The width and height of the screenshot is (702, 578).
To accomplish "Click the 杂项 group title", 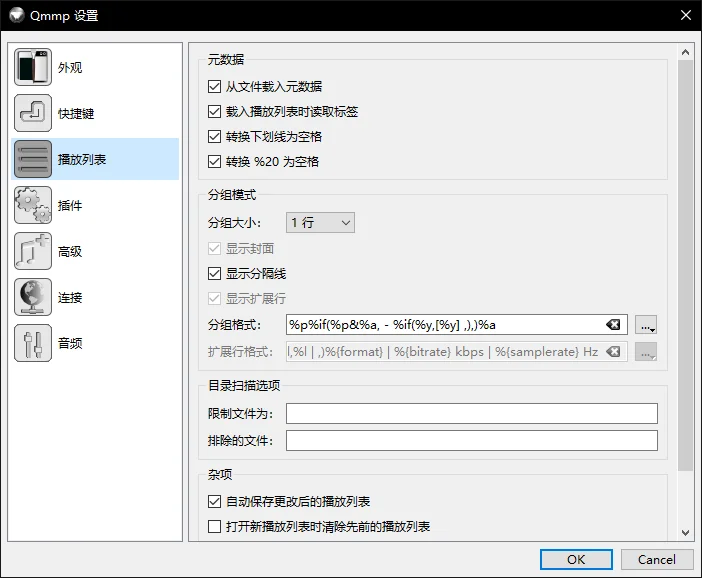I will tap(220, 475).
